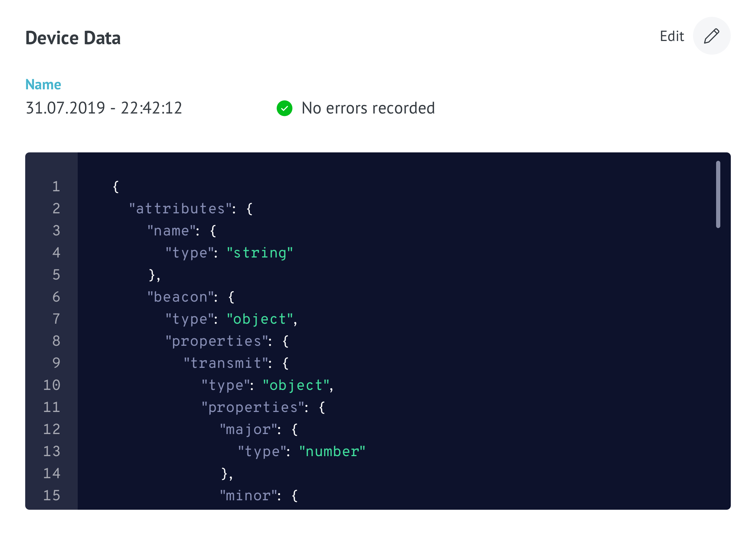Click the pencil edit icon
Image resolution: width=756 pixels, height=536 pixels.
[x=712, y=36]
